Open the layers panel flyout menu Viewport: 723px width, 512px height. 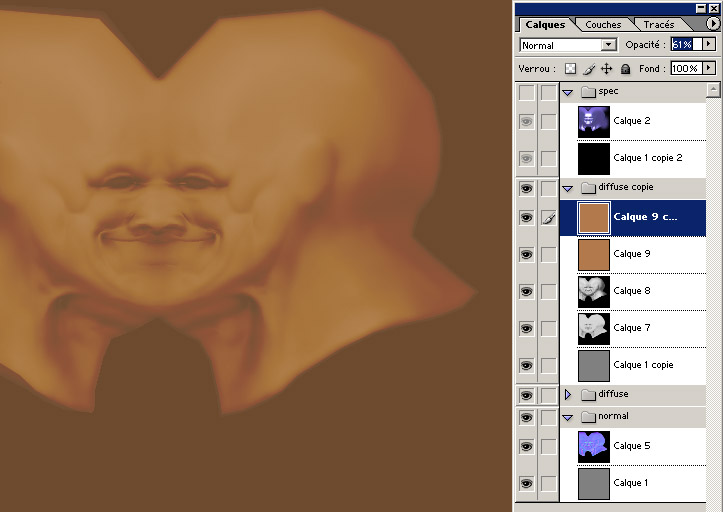coord(712,23)
